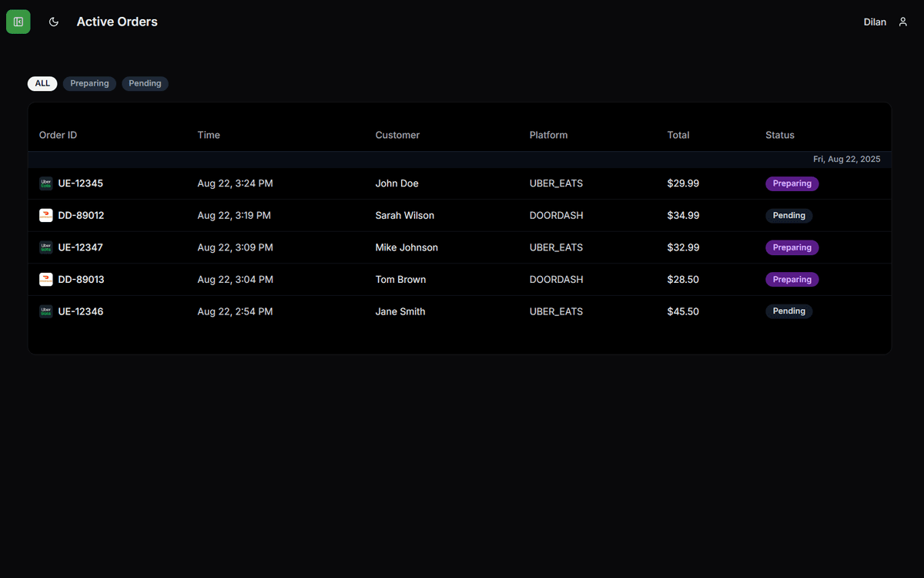Toggle dark mode with the moon icon
The width and height of the screenshot is (924, 578).
tap(54, 22)
